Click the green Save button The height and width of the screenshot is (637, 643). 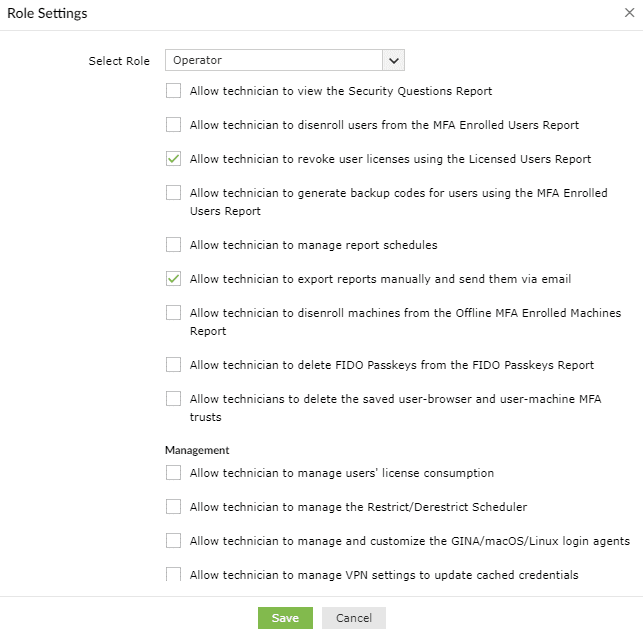(x=285, y=618)
